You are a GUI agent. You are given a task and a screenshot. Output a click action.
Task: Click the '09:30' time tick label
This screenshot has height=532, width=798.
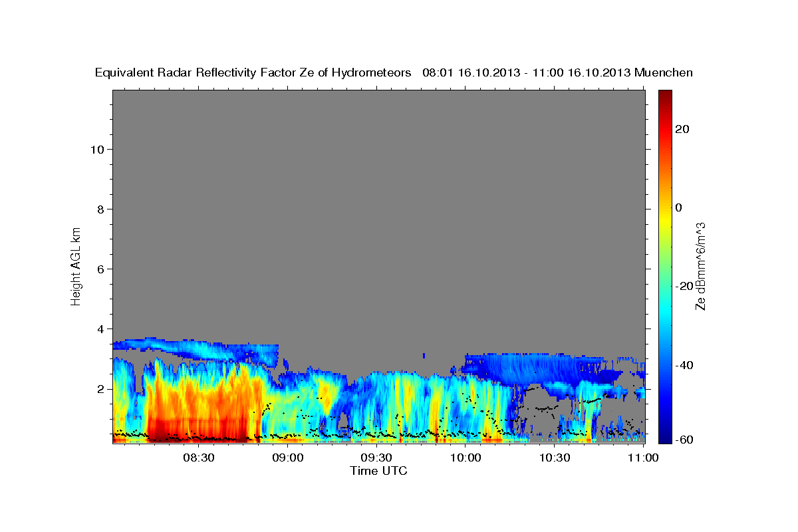pos(376,458)
